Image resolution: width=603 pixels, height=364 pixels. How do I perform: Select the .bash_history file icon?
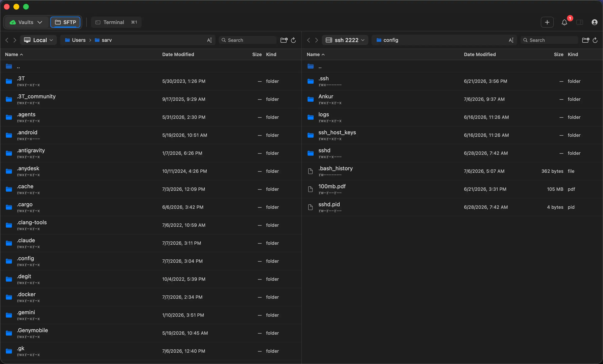pos(310,171)
